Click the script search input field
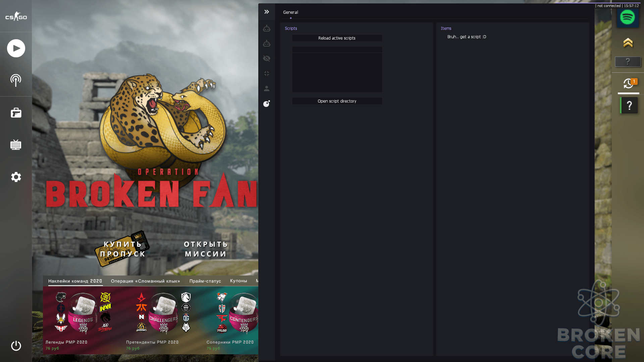 [x=337, y=50]
